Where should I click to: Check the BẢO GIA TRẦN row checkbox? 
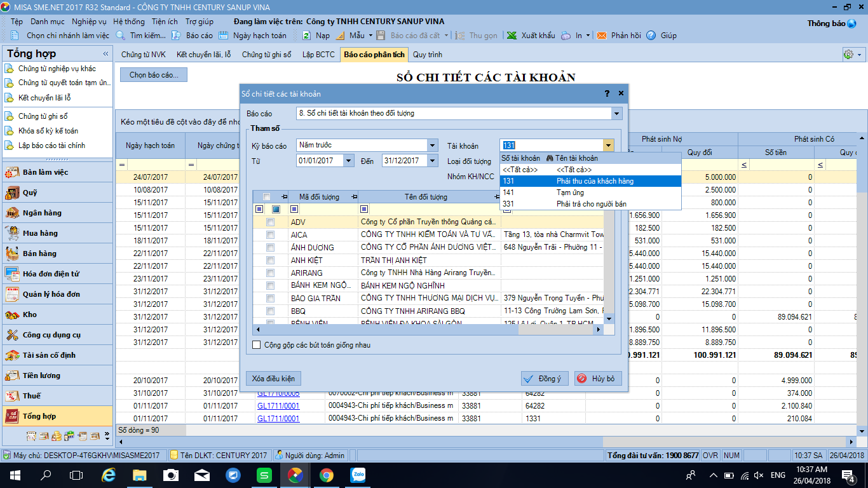pyautogui.click(x=271, y=299)
